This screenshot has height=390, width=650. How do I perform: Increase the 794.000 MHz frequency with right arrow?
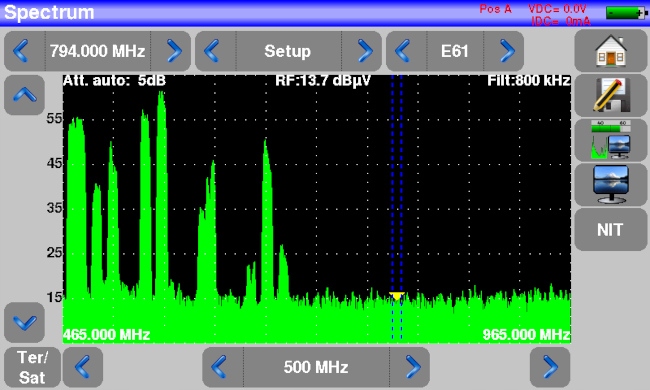pos(171,51)
